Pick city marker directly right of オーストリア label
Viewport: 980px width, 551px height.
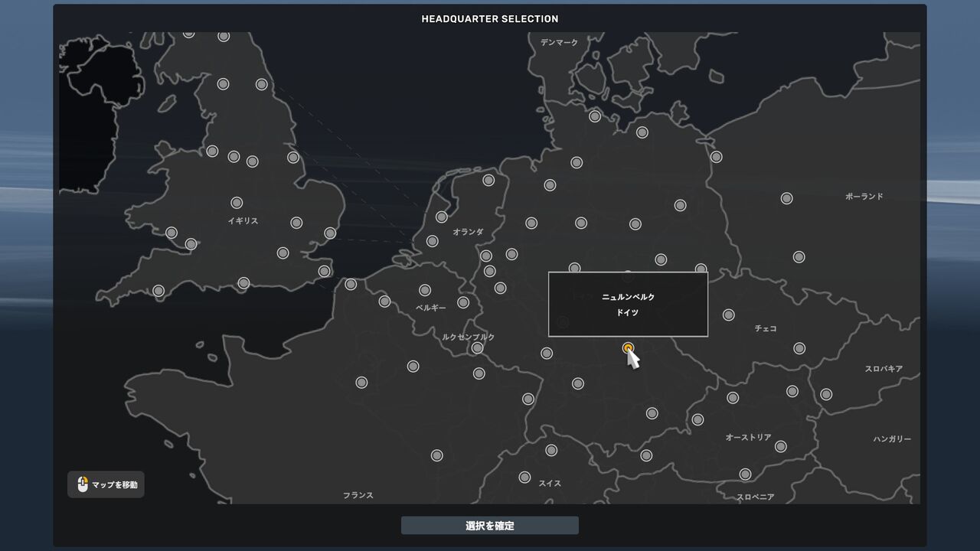(780, 446)
